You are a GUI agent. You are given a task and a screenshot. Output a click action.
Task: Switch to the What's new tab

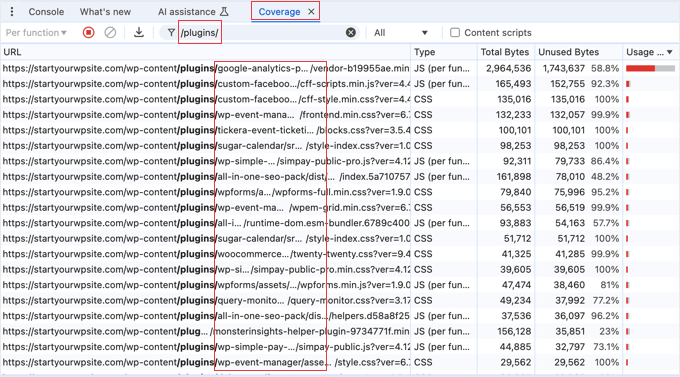[105, 12]
